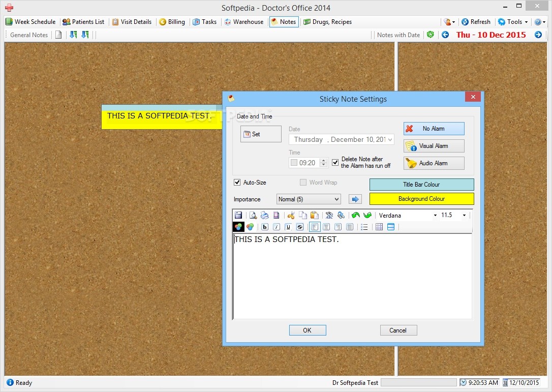This screenshot has height=392, width=552.
Task: Open print preview in the note editor
Action: pyautogui.click(x=253, y=215)
